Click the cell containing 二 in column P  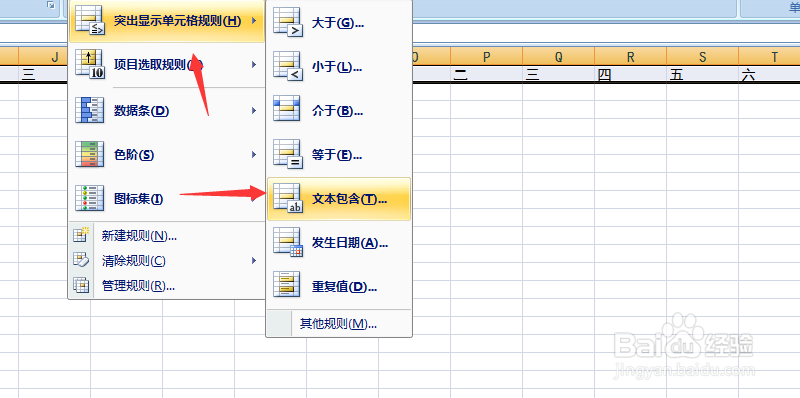point(486,74)
